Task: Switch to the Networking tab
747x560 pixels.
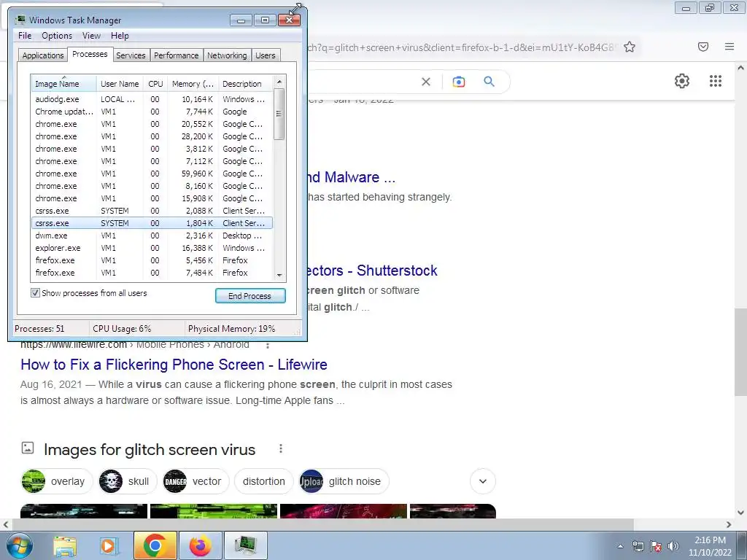Action: 227,55
